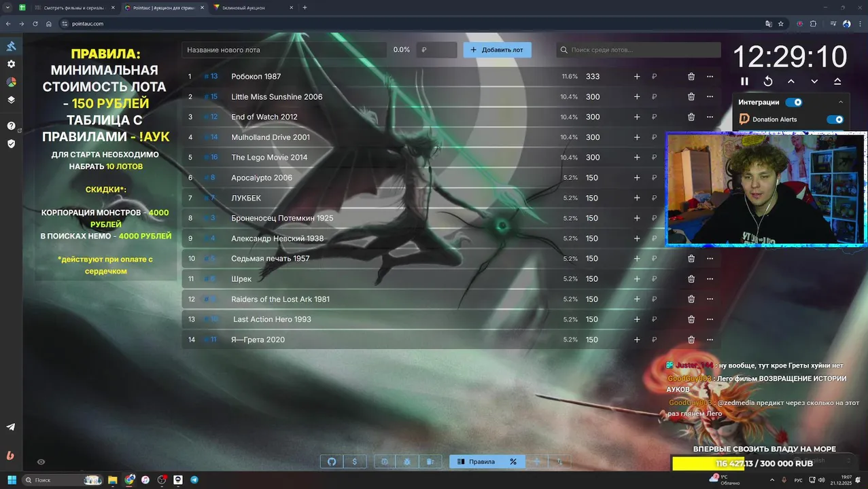Click the double-up timer icon

pos(837,81)
